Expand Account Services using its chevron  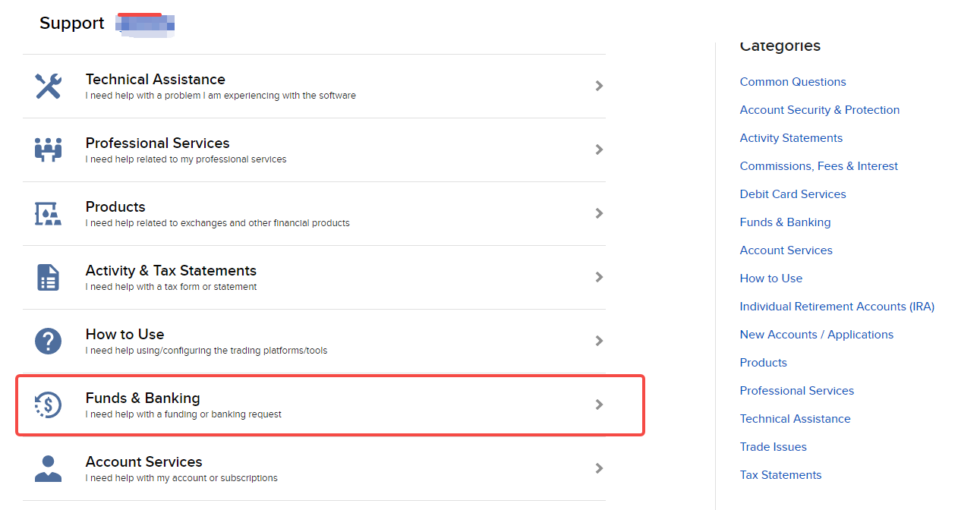[599, 468]
